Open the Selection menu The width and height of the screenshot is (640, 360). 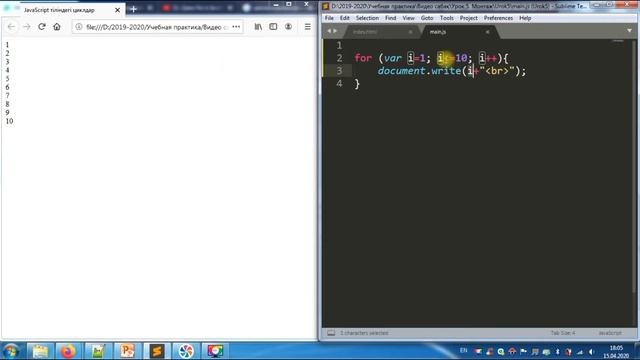coord(367,18)
